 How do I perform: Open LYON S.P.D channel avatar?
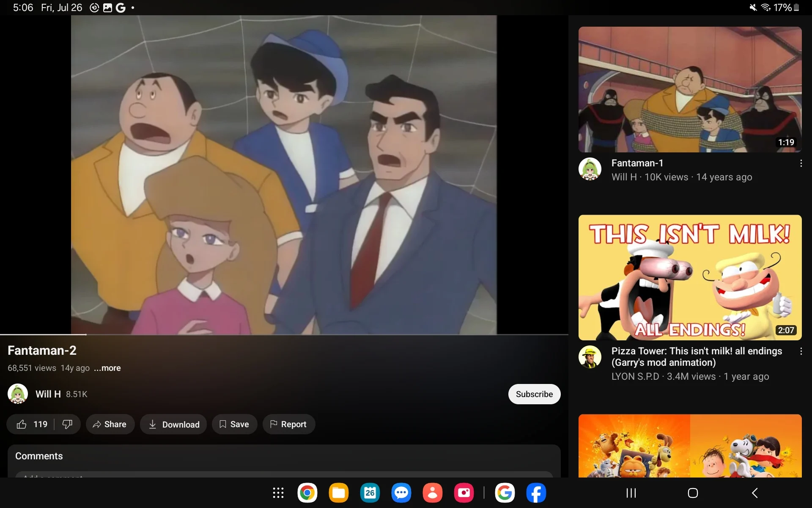[x=590, y=357]
